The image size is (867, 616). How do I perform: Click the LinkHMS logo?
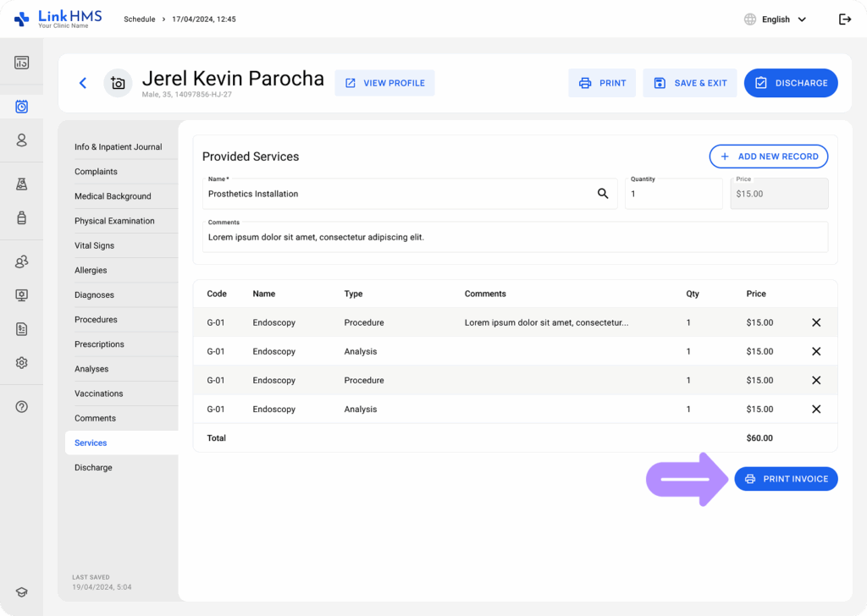click(58, 19)
